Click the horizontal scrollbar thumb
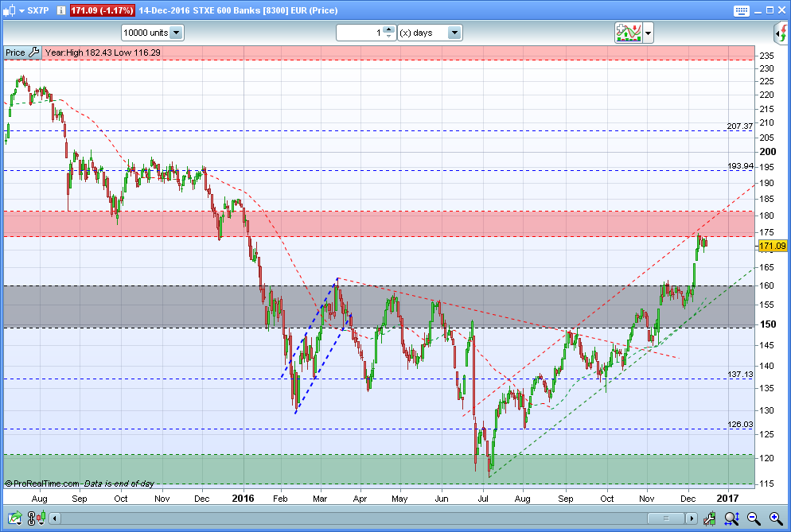 pyautogui.click(x=666, y=518)
